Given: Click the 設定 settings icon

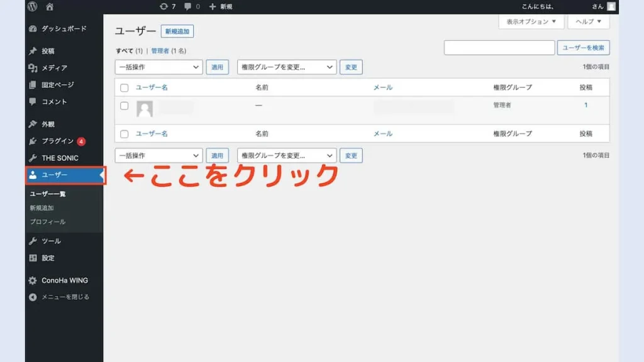Looking at the screenshot, I should coord(33,258).
